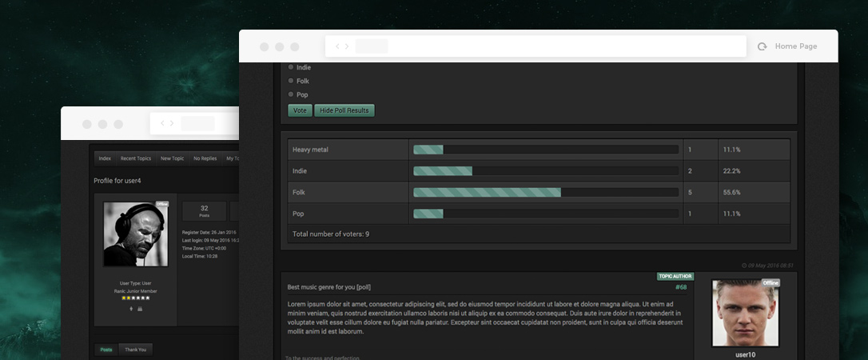Click clock icon beside 09 May 2016 08:51
The image size is (868, 360).
click(x=744, y=266)
